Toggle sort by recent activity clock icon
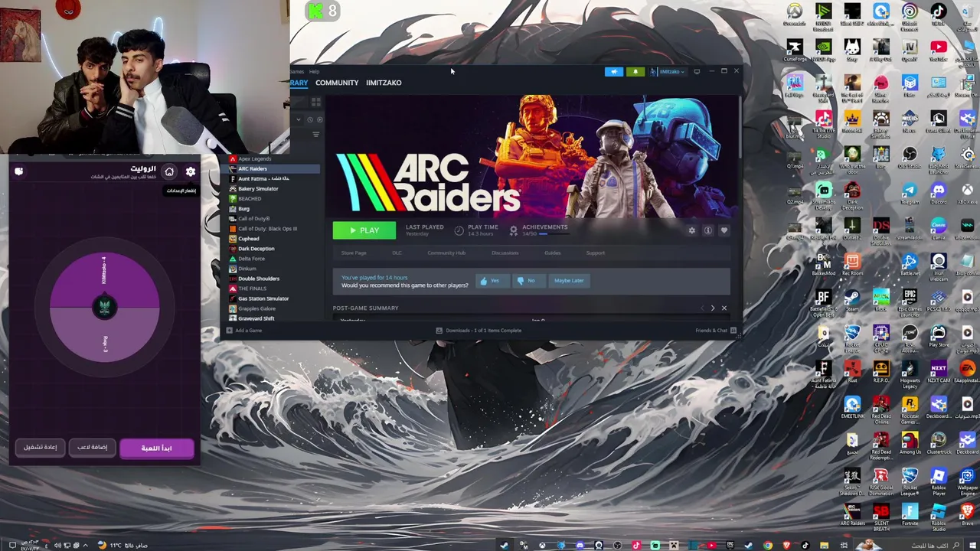The width and height of the screenshot is (980, 551). point(309,119)
